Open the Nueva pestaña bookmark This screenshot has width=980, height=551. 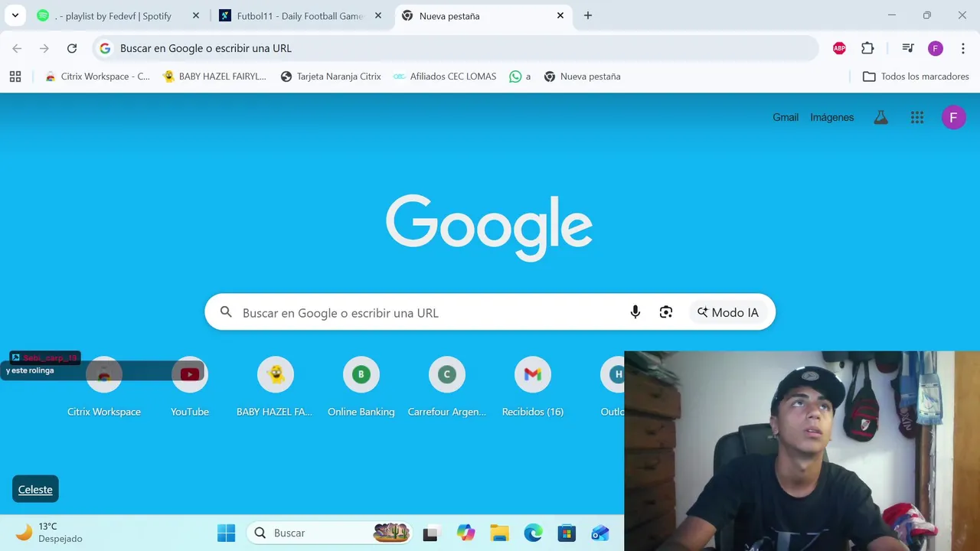(x=582, y=77)
